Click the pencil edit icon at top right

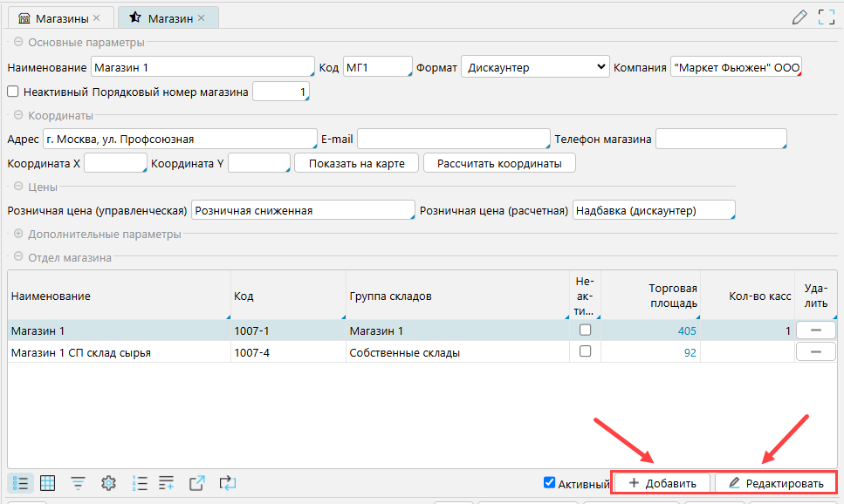pyautogui.click(x=799, y=17)
